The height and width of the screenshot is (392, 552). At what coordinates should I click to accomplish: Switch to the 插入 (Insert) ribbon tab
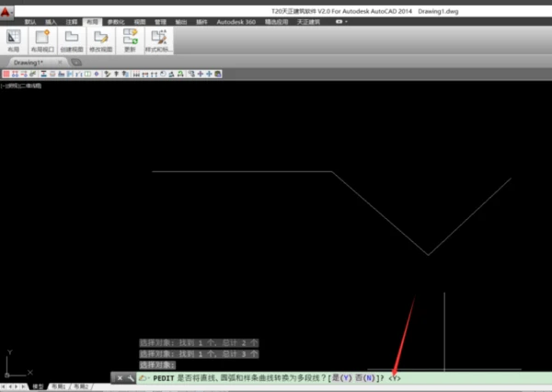51,19
